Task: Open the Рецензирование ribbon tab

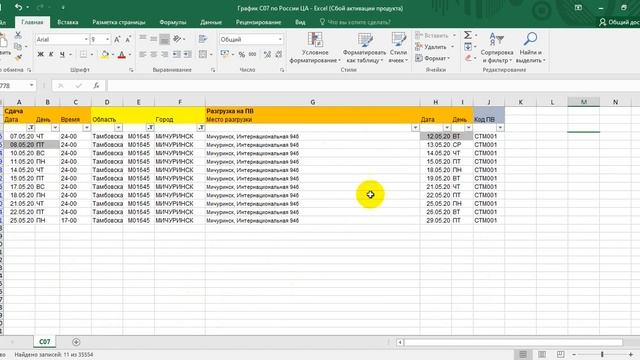Action: (x=258, y=22)
